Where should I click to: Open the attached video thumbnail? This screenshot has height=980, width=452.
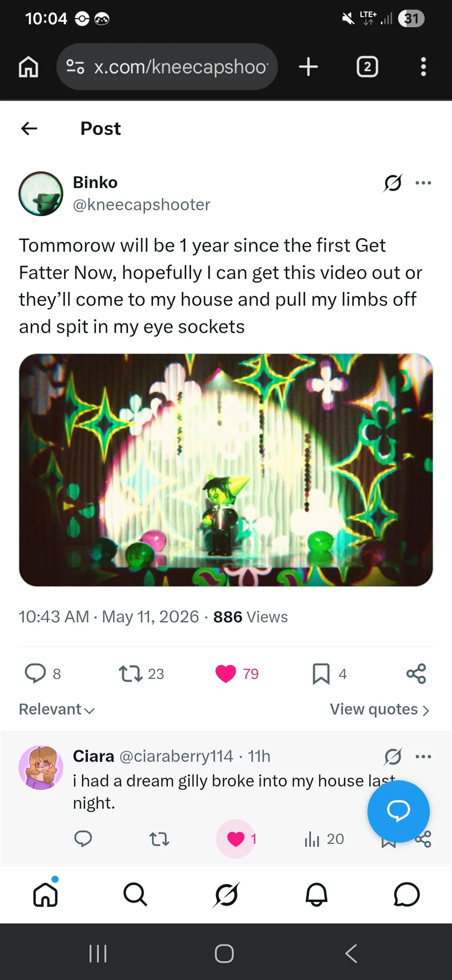[x=226, y=470]
